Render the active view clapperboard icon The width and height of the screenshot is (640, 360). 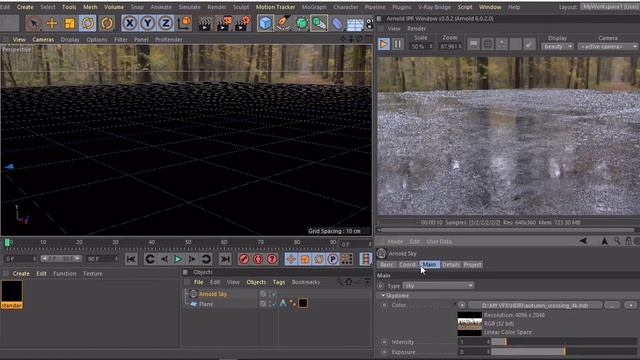(204, 23)
